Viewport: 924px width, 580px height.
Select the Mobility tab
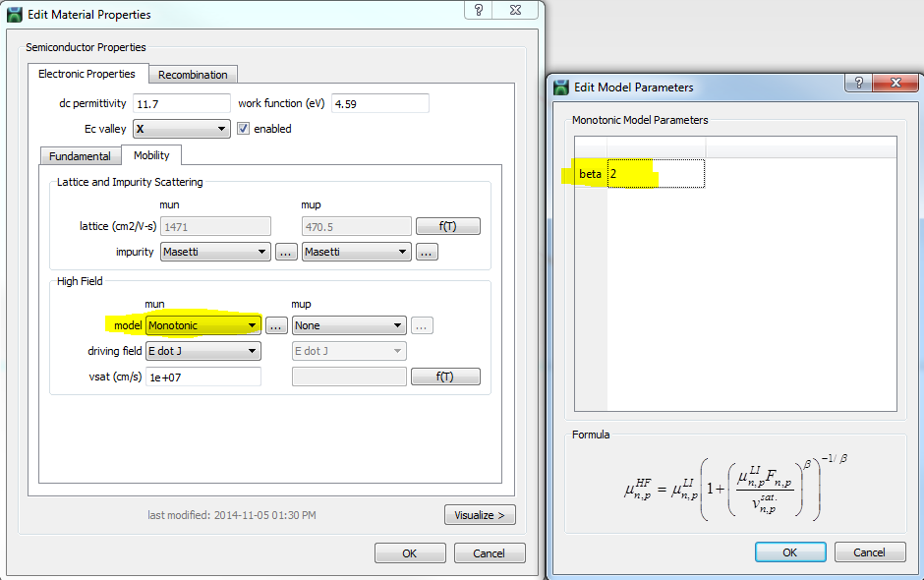click(151, 155)
